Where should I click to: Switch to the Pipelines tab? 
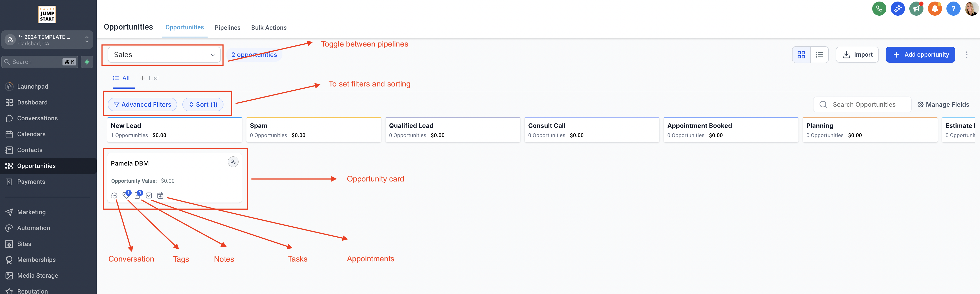pos(227,28)
